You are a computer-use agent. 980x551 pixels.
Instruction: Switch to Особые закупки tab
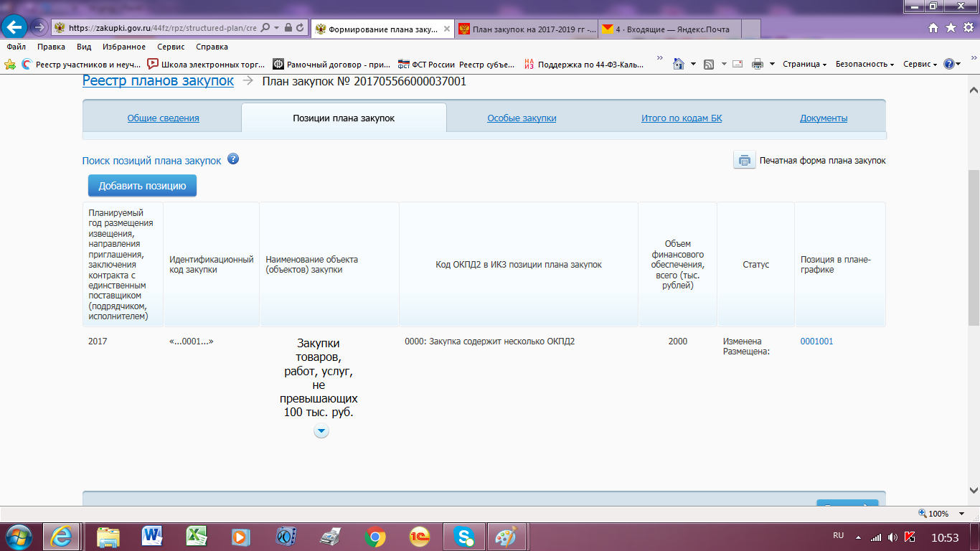coord(522,118)
